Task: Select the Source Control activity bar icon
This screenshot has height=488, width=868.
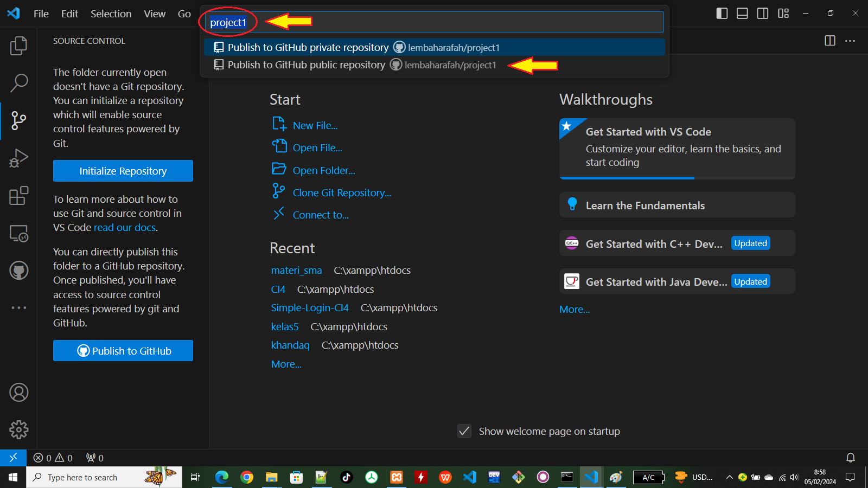Action: pos(18,120)
